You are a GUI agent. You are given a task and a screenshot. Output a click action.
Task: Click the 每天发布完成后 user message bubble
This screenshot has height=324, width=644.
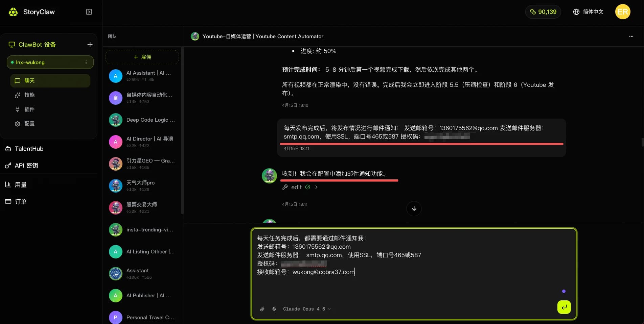421,137
